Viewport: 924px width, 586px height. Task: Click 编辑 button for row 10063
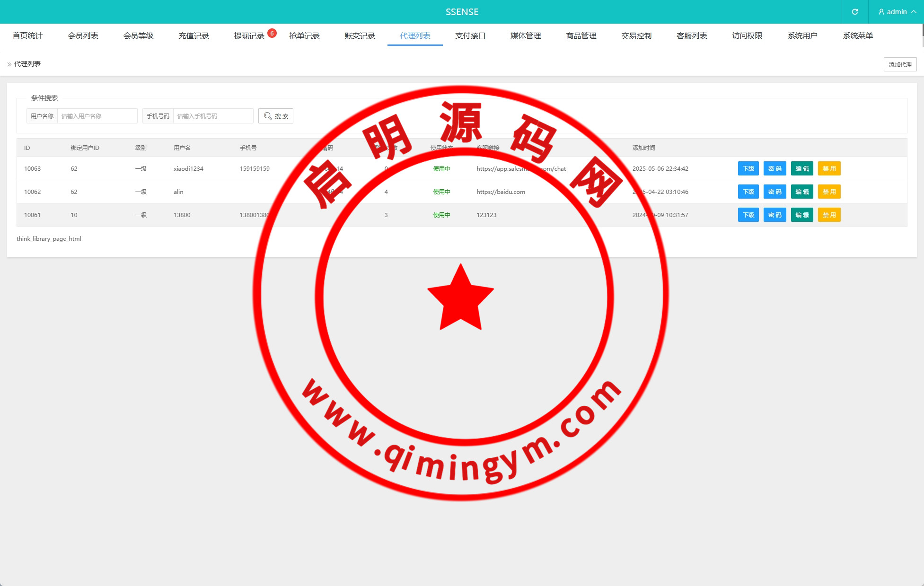[801, 169]
